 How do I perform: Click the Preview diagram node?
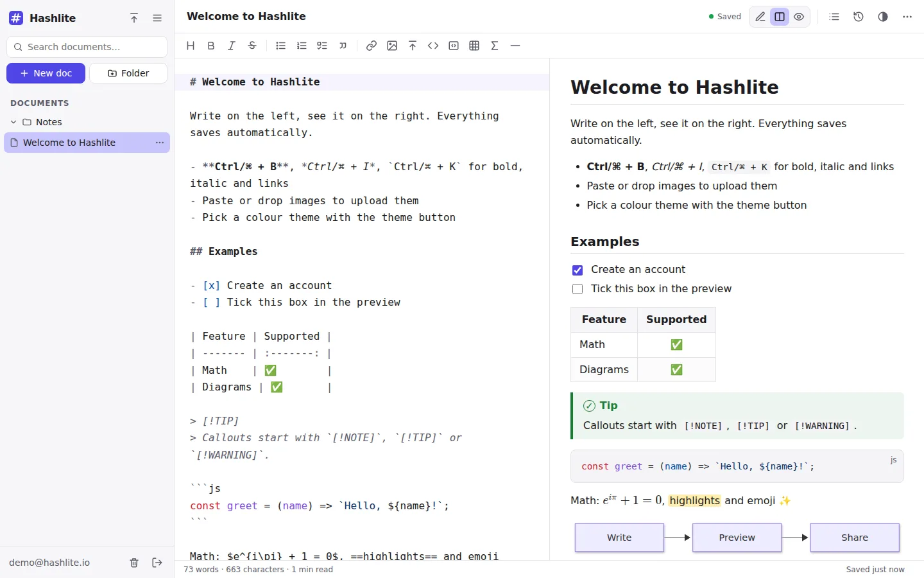(737, 538)
